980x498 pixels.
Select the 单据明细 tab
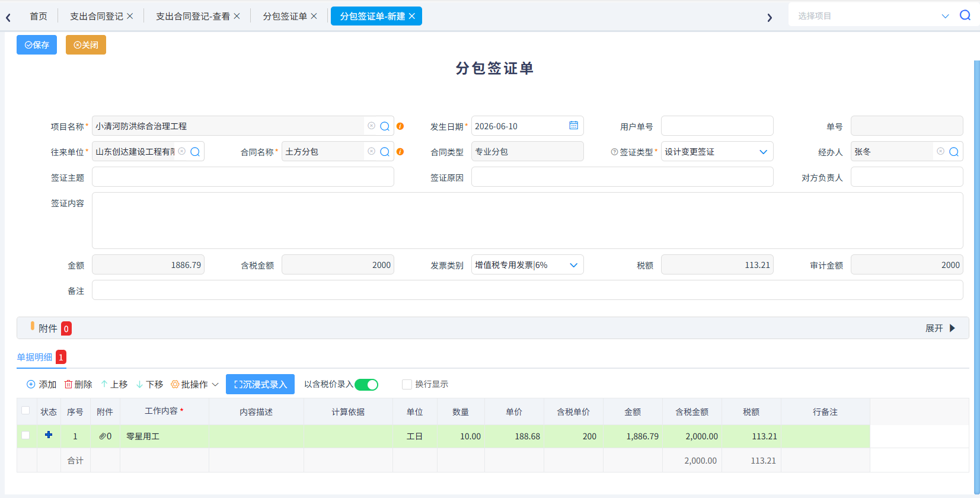[34, 357]
